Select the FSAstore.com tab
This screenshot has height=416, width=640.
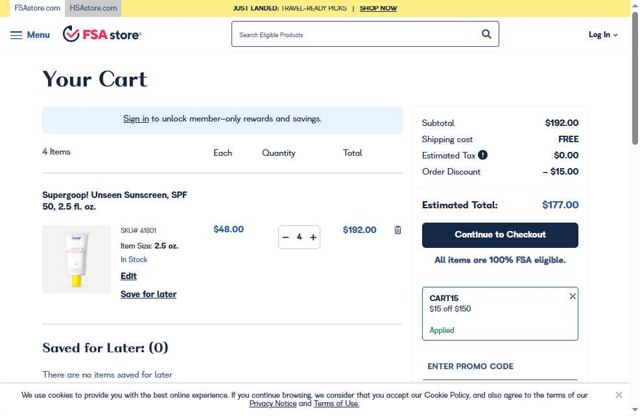[x=36, y=8]
